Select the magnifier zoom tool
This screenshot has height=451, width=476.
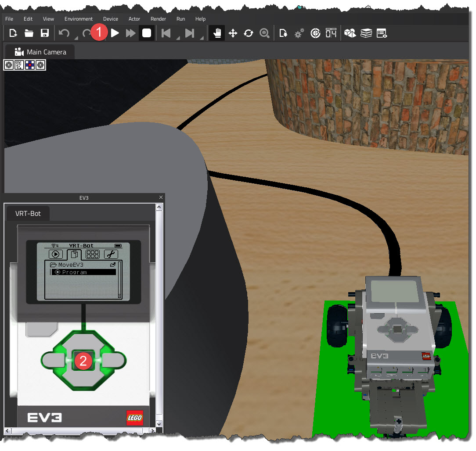tap(264, 33)
